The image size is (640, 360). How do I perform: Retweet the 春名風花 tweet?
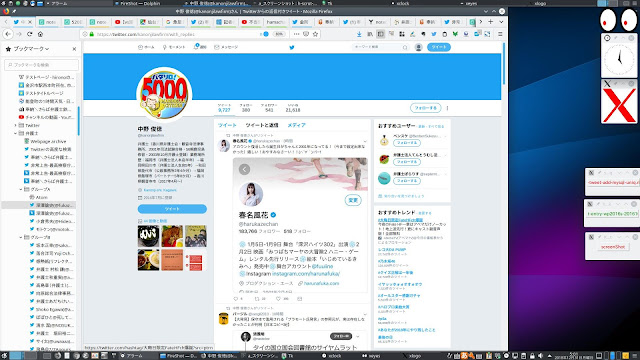257,299
